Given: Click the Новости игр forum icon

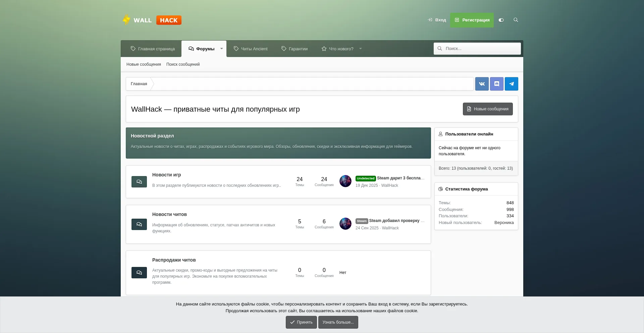Looking at the screenshot, I should [x=139, y=182].
